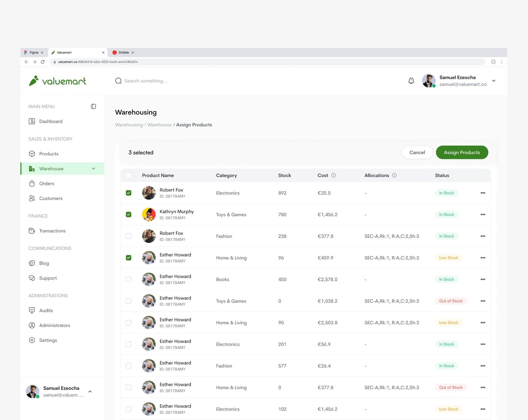The width and height of the screenshot is (528, 420).
Task: Collapse sidebar using the panel icon
Action: [x=93, y=106]
